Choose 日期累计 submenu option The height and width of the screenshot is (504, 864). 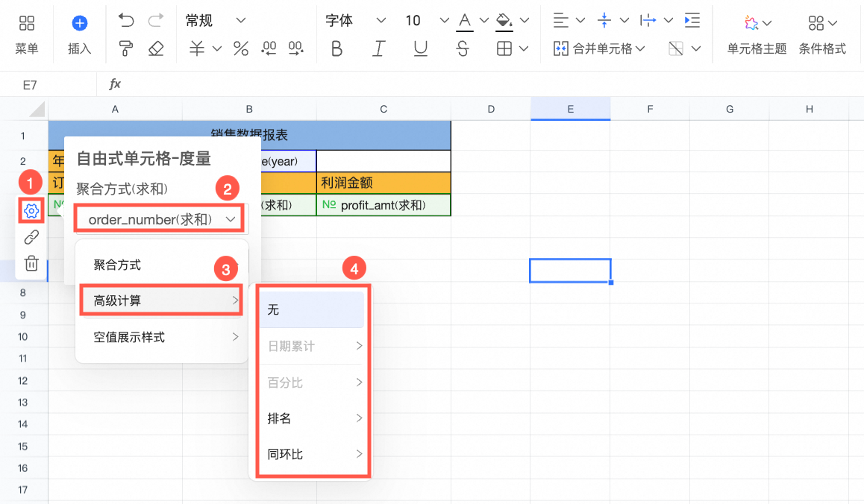[312, 346]
